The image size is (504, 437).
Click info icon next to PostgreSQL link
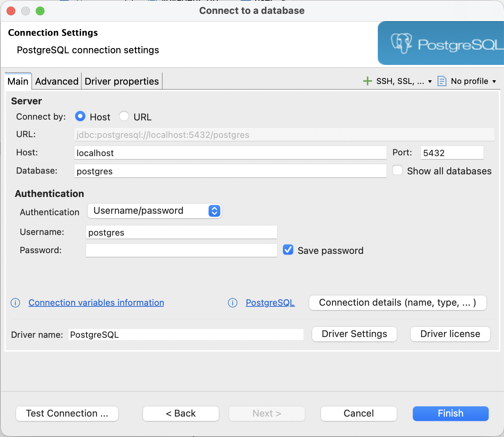[233, 303]
